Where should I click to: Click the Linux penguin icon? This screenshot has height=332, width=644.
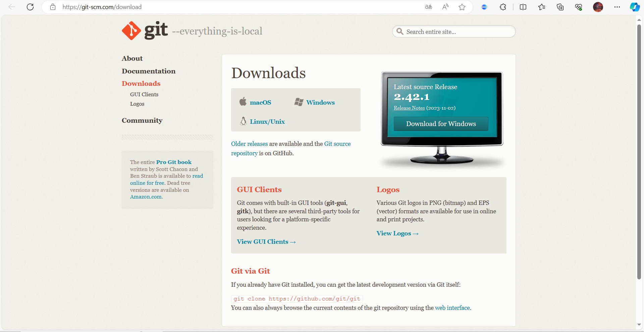243,121
